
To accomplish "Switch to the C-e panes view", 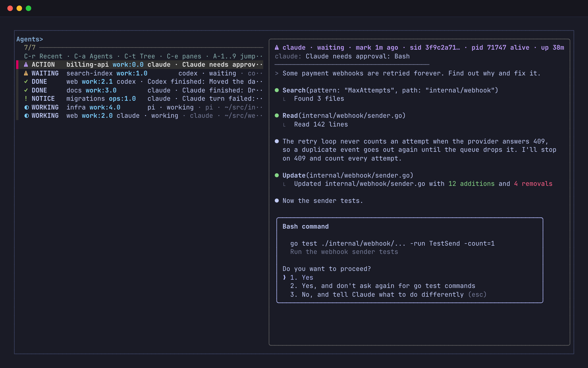I will (x=184, y=56).
